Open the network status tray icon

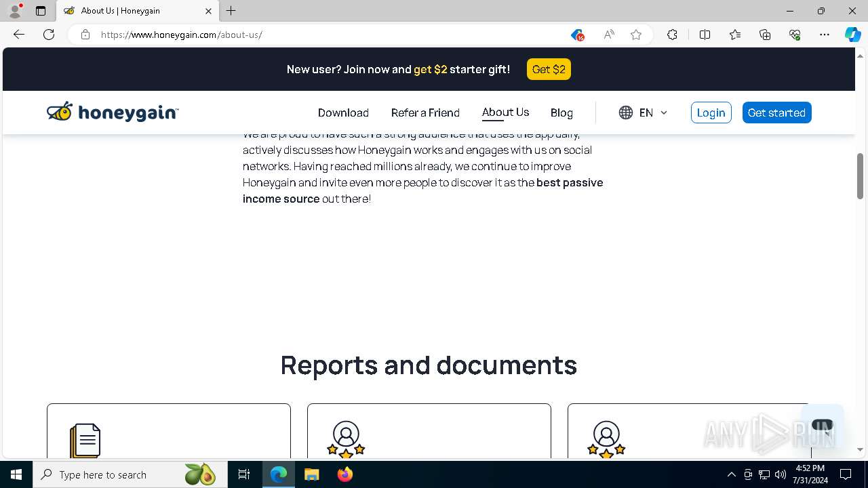764,474
